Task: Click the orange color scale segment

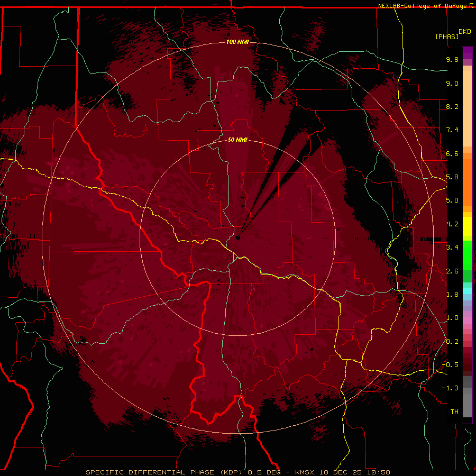Action: coord(467,182)
